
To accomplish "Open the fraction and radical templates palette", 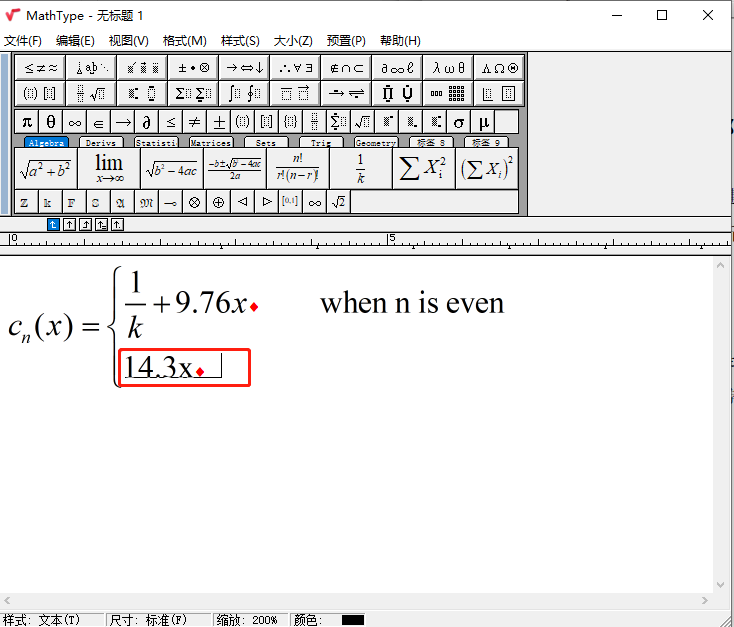I will (x=91, y=93).
